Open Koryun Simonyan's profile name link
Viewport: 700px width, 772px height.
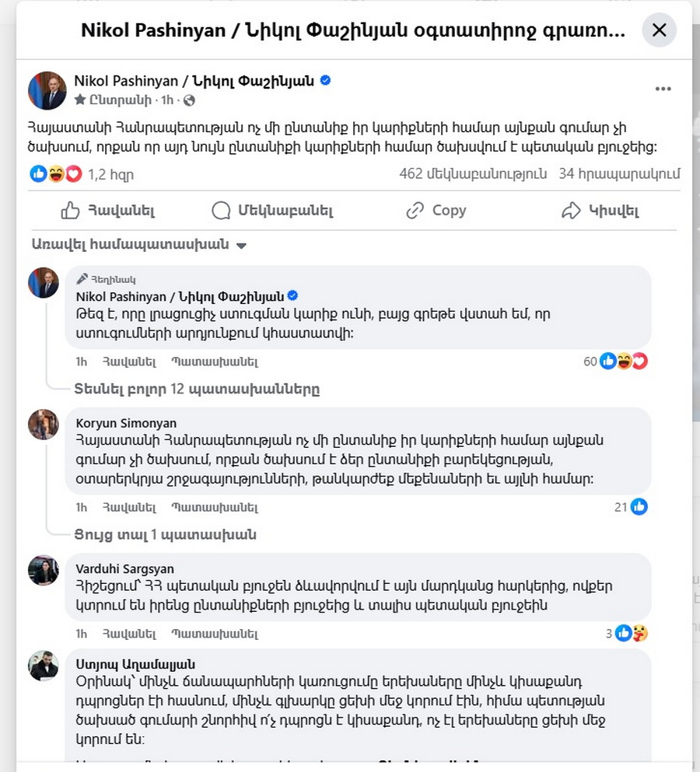[126, 423]
